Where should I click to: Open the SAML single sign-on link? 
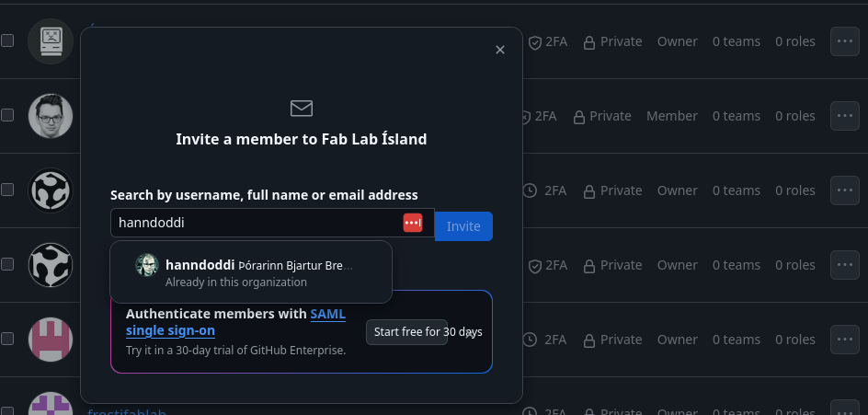[235, 322]
